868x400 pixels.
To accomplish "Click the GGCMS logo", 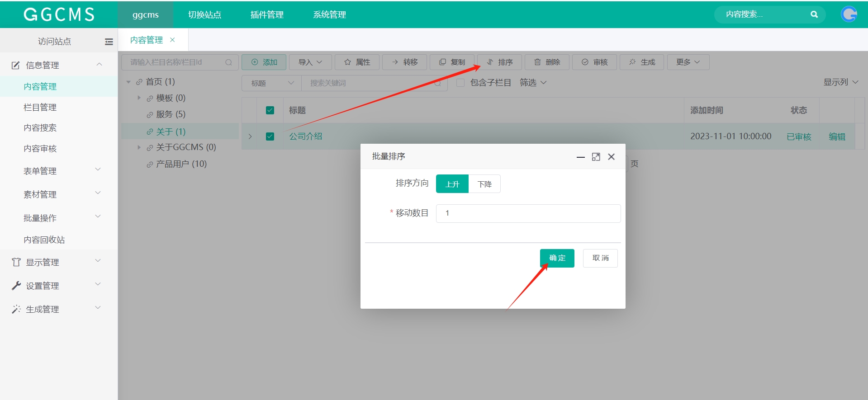I will (59, 14).
